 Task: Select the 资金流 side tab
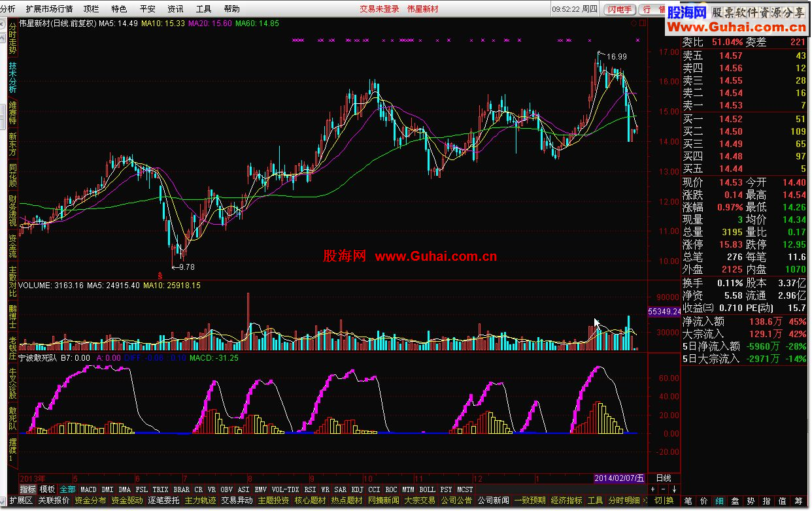click(12, 247)
